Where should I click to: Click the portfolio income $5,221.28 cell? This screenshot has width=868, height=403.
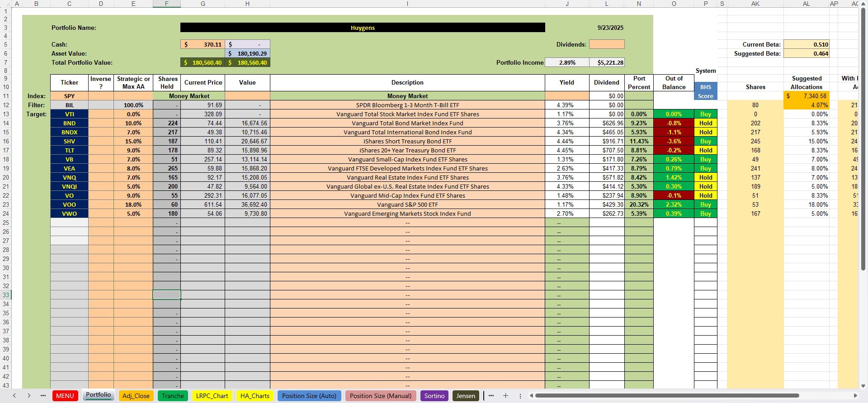(607, 62)
